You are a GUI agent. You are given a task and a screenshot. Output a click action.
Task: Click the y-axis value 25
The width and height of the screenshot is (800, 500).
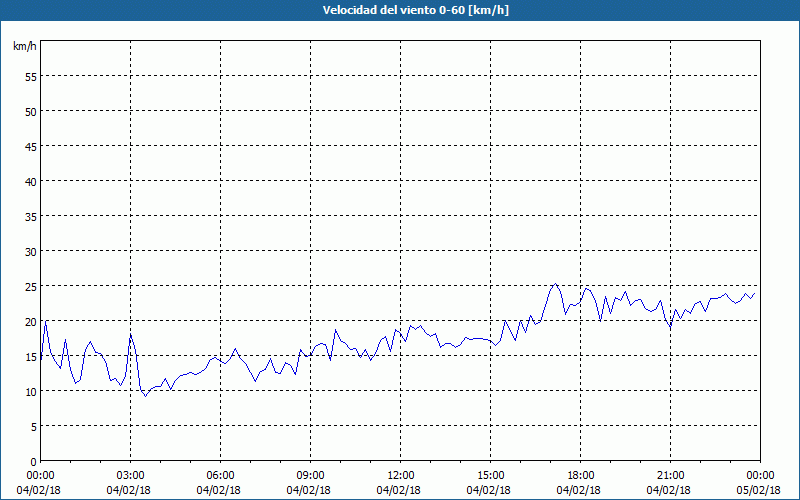point(31,287)
